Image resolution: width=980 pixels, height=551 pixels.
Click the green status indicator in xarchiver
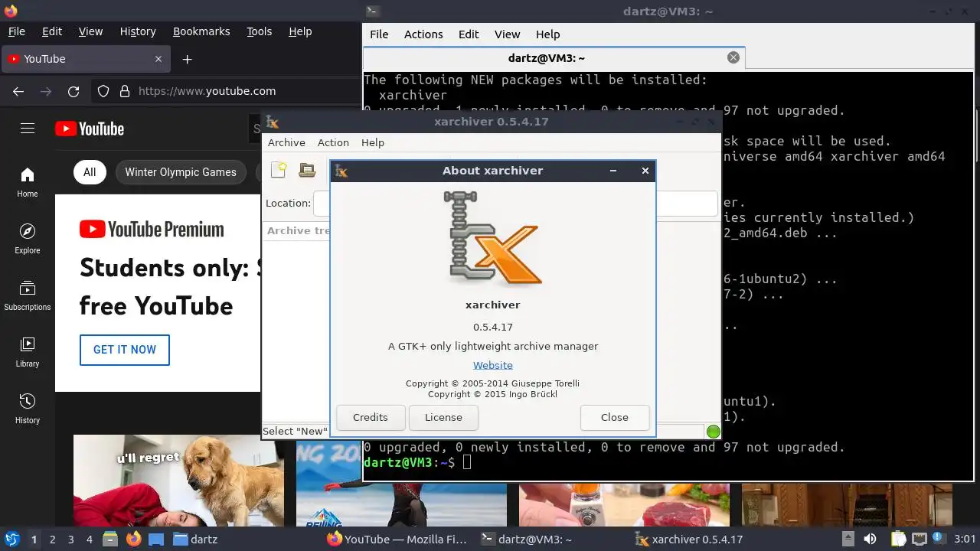point(714,432)
